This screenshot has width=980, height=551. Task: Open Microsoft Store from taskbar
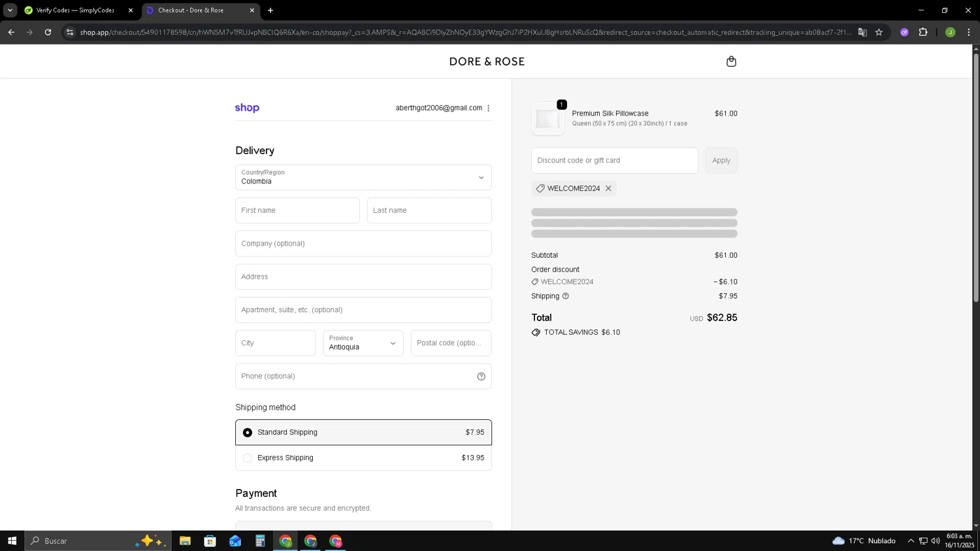pos(210,541)
